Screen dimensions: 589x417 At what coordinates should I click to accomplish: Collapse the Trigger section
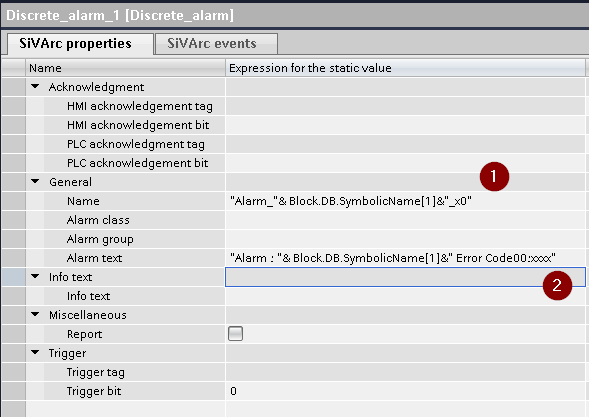(35, 352)
